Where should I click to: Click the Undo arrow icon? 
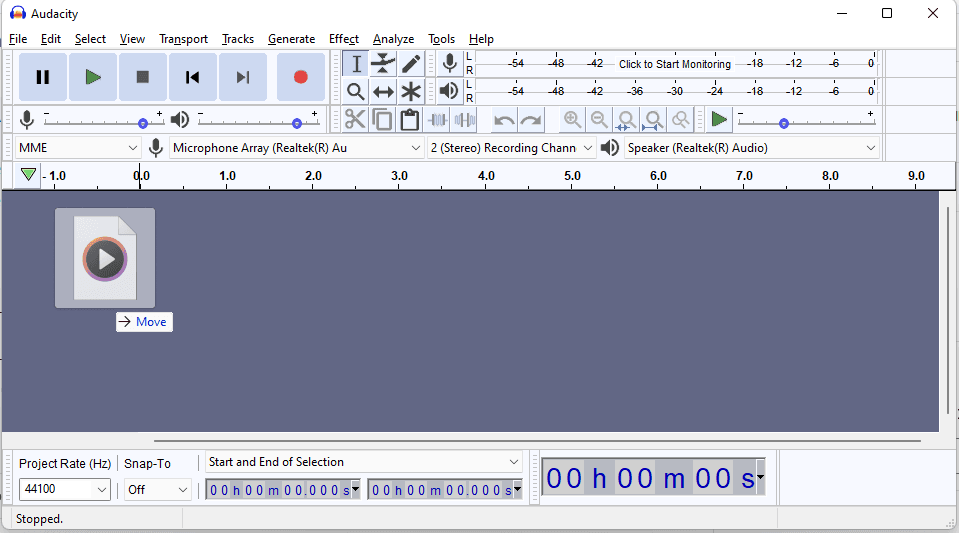tap(504, 119)
